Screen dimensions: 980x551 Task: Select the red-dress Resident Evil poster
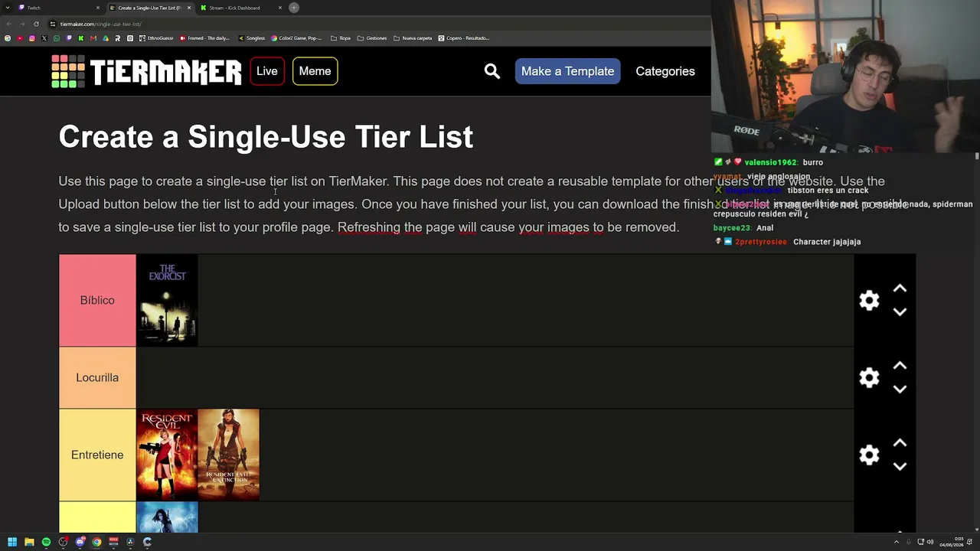pyautogui.click(x=167, y=455)
